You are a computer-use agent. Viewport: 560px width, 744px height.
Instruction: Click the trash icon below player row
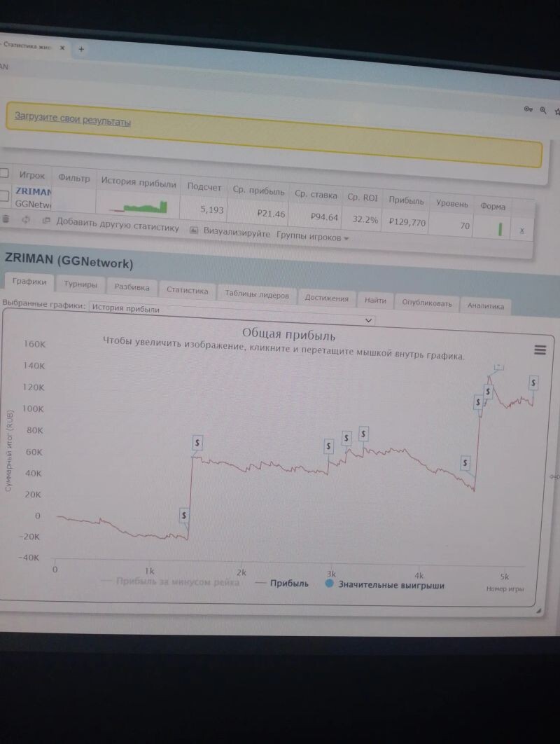point(6,219)
